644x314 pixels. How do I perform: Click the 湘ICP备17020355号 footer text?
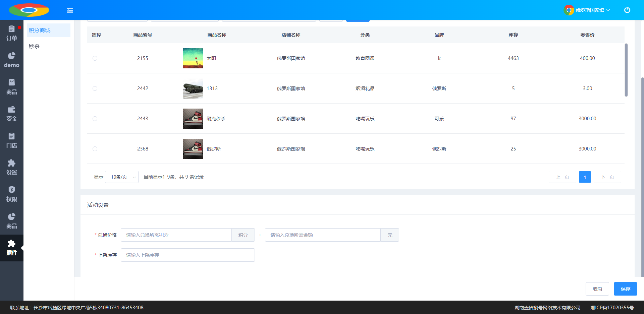612,308
